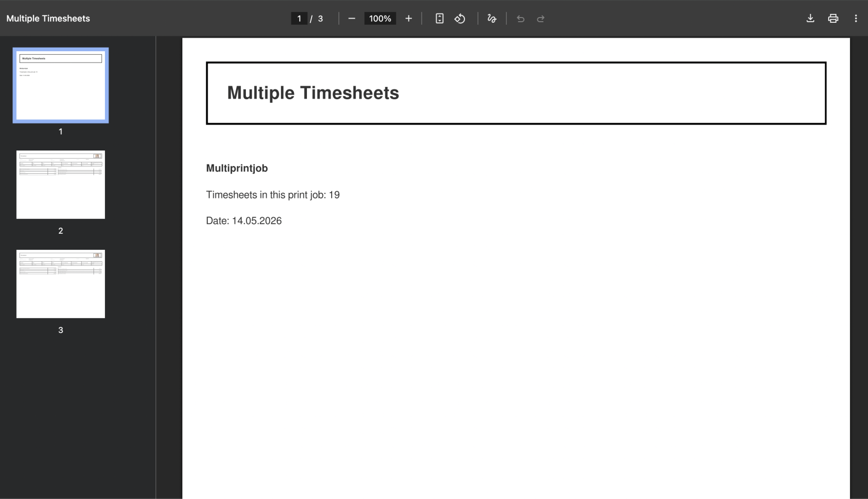Click the Multiple Timesheets page heading

coord(313,93)
